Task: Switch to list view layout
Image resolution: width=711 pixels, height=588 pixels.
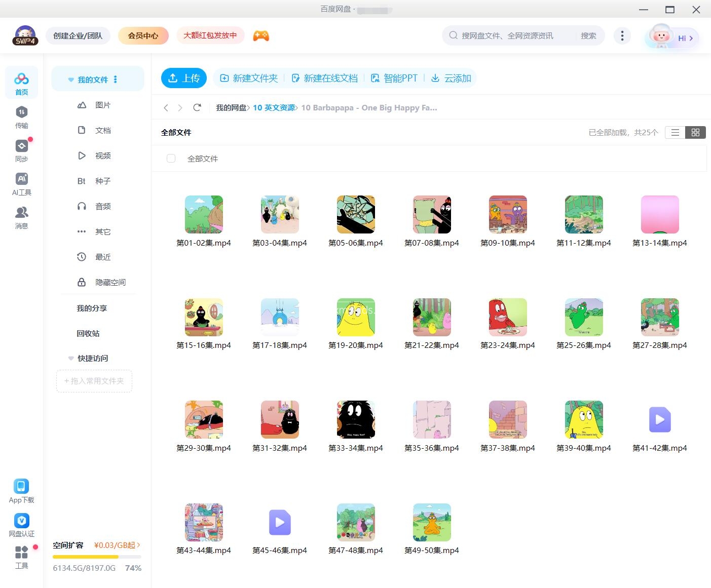Action: point(675,132)
